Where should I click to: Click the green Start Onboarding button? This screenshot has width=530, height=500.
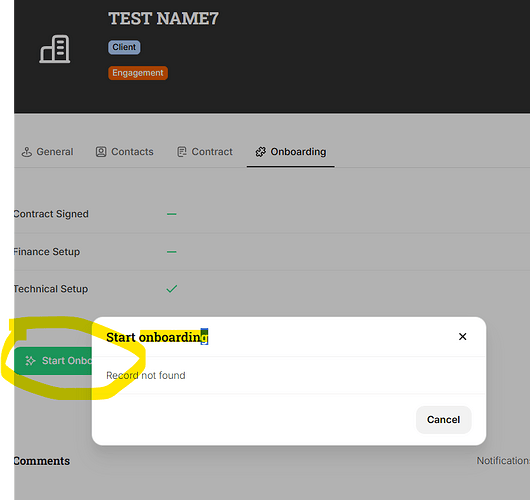53,361
